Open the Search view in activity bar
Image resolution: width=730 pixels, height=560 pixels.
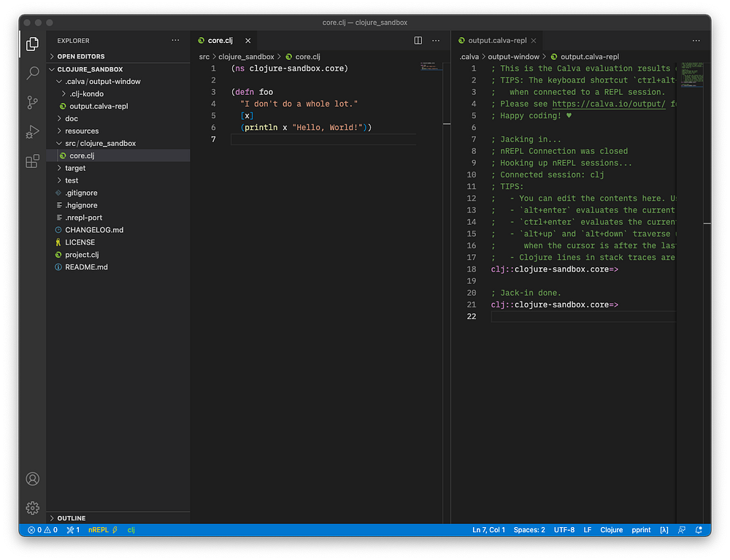tap(33, 73)
